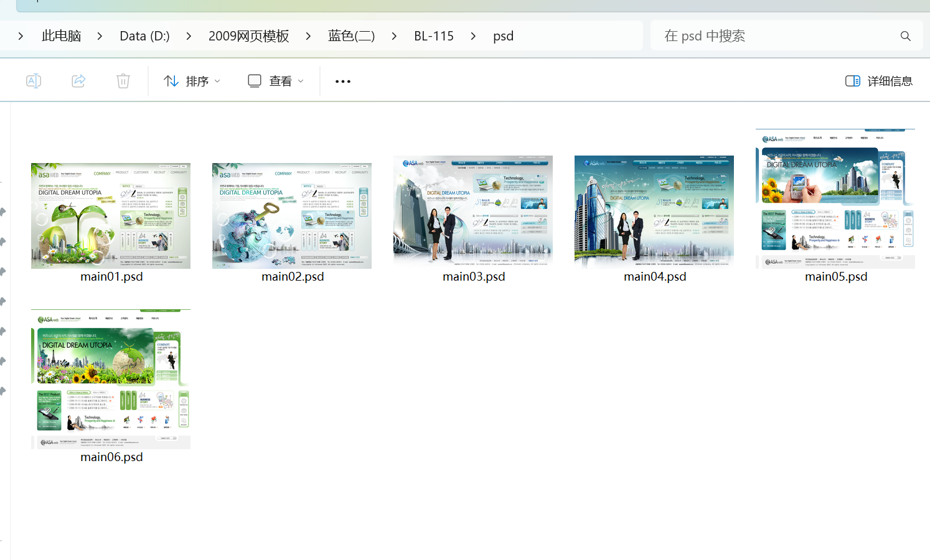Expand chevron after BL-115 breadcrumb
The image size is (930, 560).
(x=473, y=36)
